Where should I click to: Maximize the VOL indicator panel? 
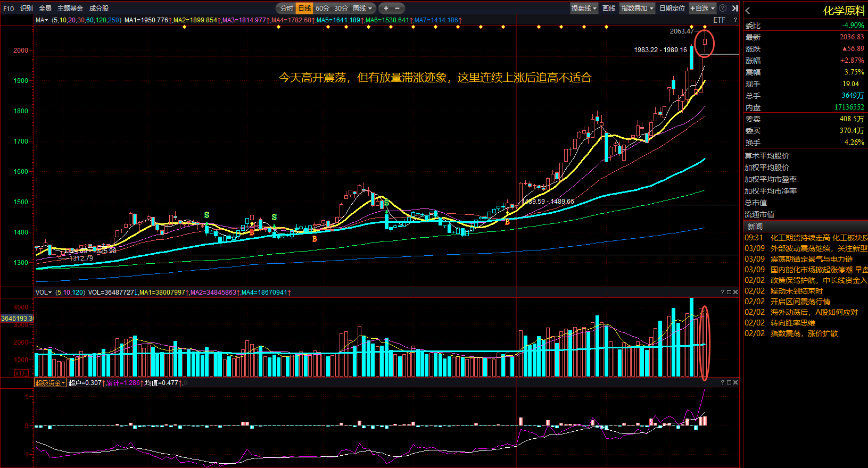(729, 292)
